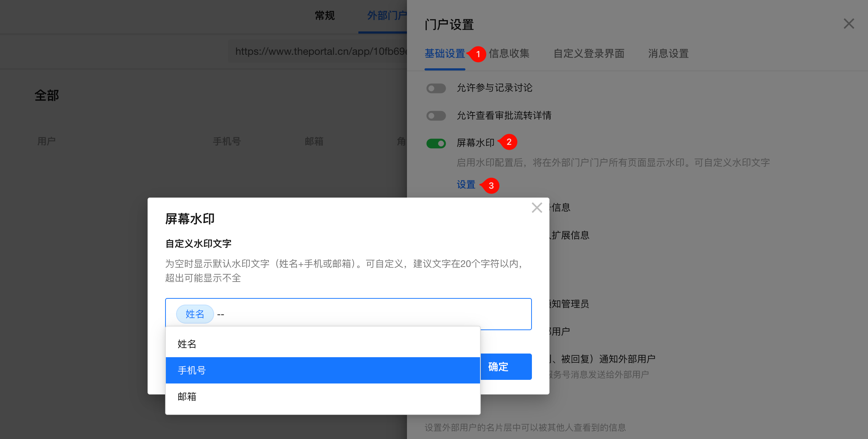Turn off the 屏幕水印 toggle
Screen dimensions: 868x439
(436, 143)
